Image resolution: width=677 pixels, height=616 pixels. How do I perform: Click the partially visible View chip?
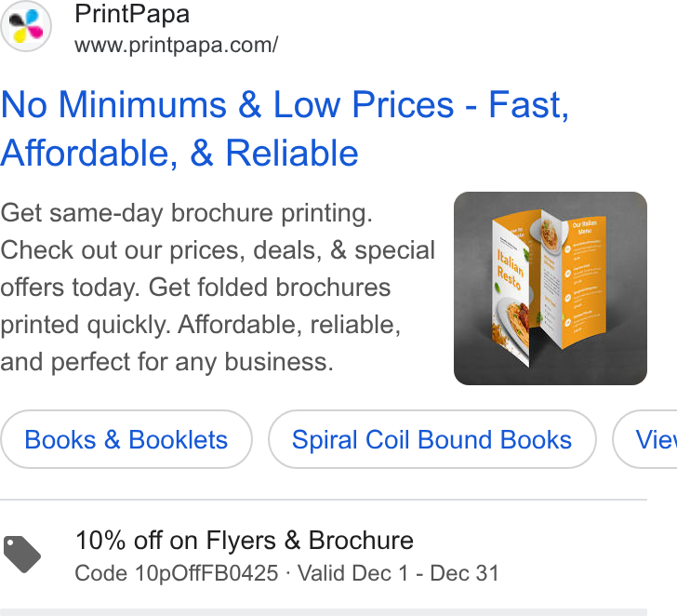[645, 439]
